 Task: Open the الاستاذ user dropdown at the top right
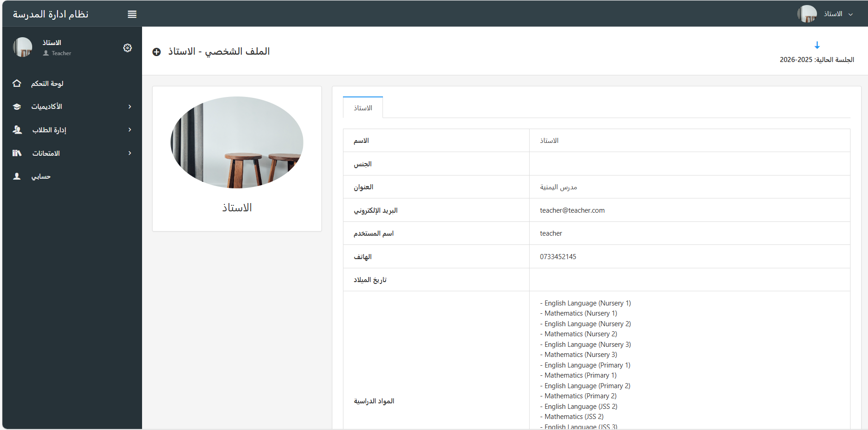click(x=838, y=14)
